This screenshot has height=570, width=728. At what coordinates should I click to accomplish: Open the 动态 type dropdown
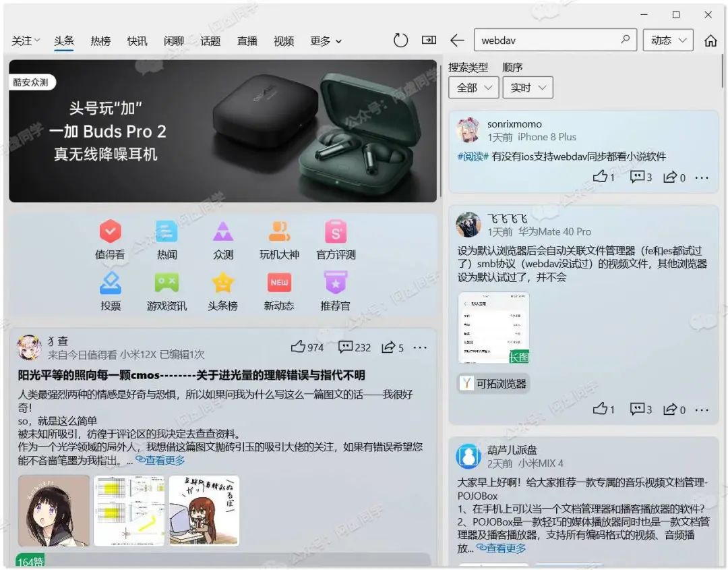tap(668, 40)
